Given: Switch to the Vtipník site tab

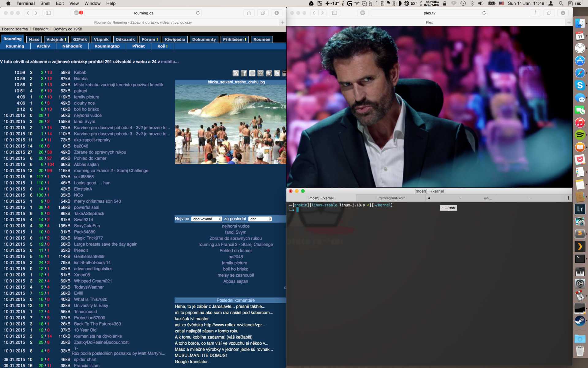Looking at the screenshot, I should [x=101, y=39].
